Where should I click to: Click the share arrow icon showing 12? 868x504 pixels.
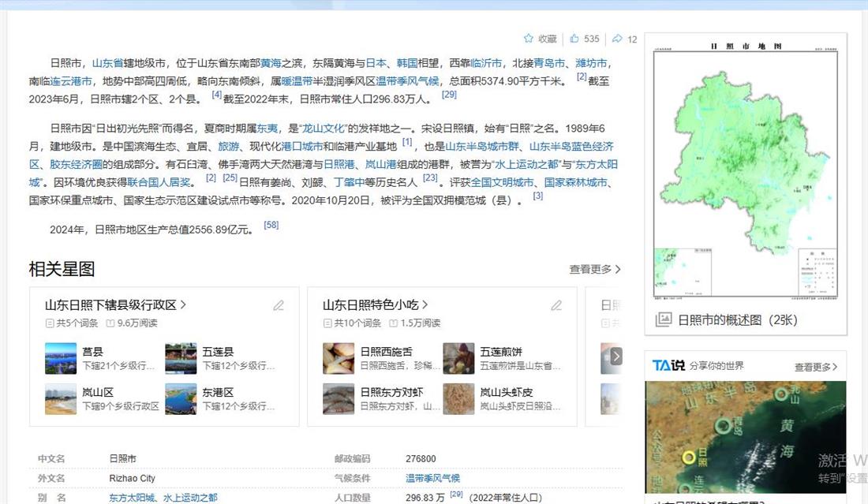(x=617, y=39)
